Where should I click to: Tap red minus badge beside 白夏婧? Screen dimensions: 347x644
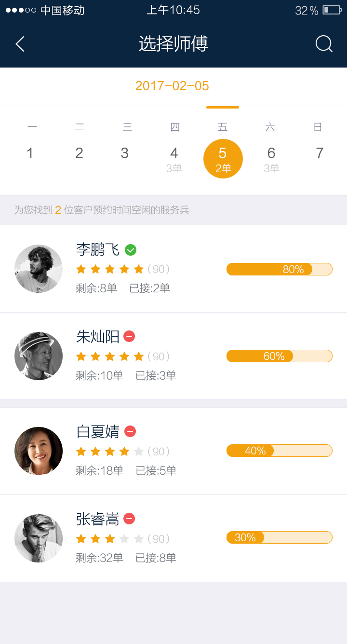(130, 431)
